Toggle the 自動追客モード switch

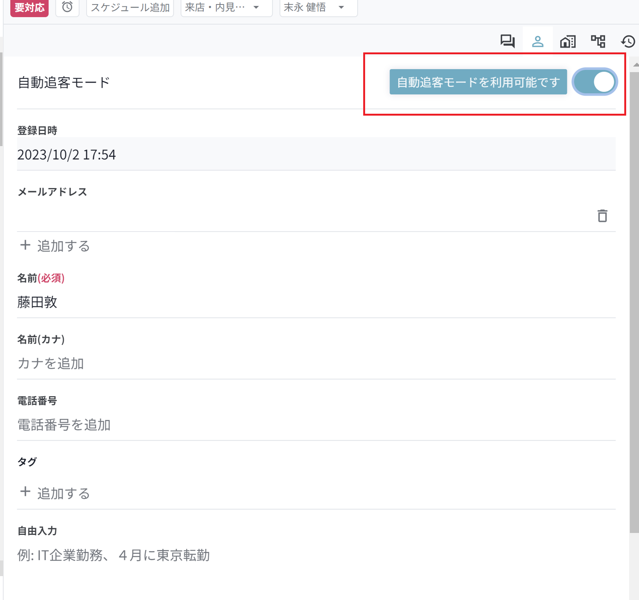595,82
